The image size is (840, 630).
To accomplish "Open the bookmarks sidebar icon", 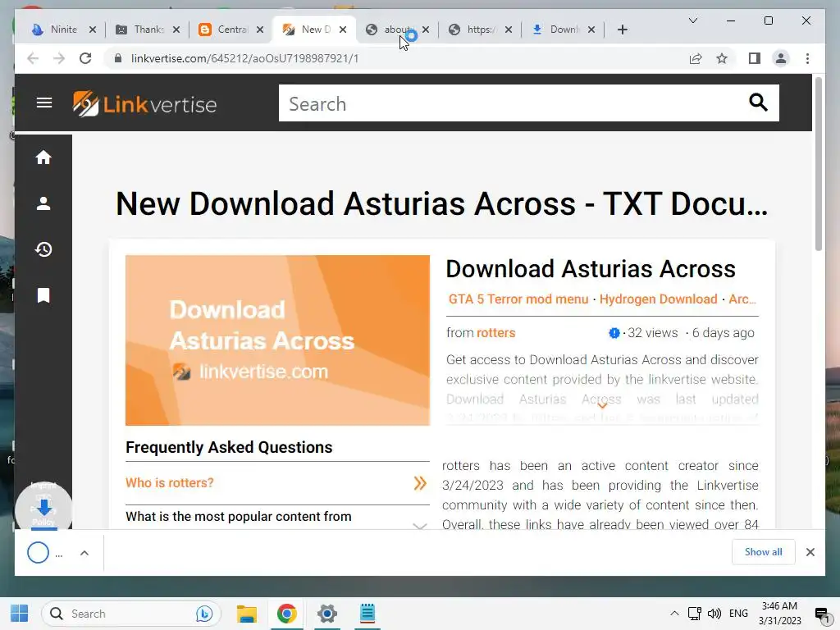I will coord(43,295).
